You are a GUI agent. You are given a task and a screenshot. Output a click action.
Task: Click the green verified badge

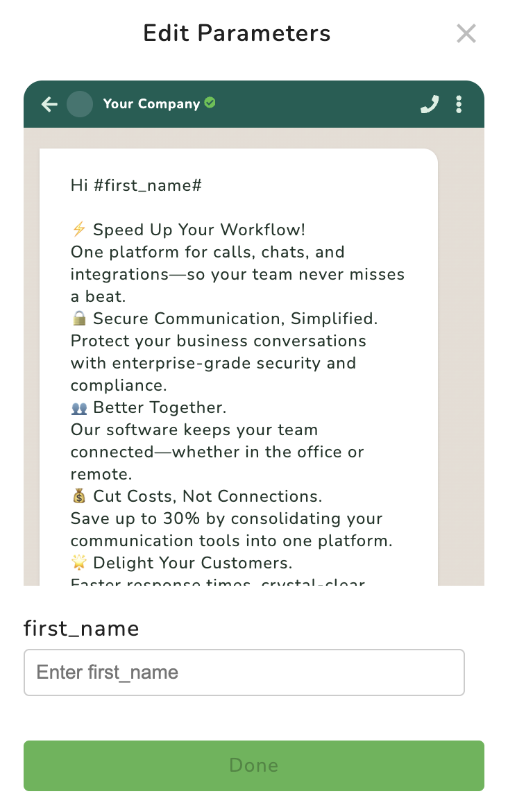(x=210, y=103)
